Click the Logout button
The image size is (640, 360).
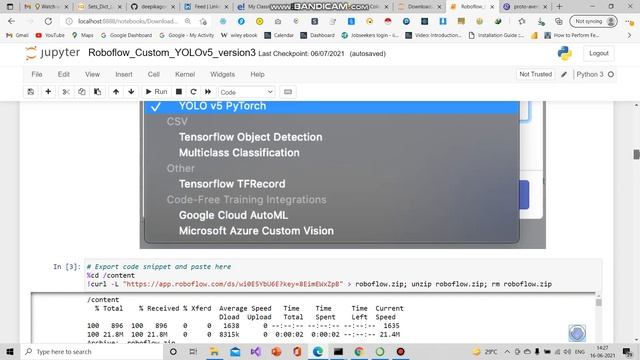599,53
